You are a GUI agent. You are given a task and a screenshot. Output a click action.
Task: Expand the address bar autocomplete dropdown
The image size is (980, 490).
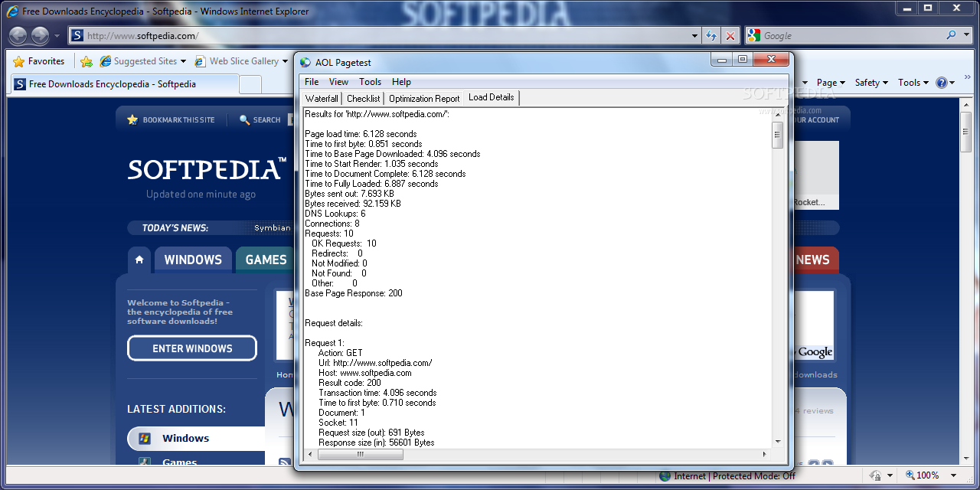pos(695,36)
